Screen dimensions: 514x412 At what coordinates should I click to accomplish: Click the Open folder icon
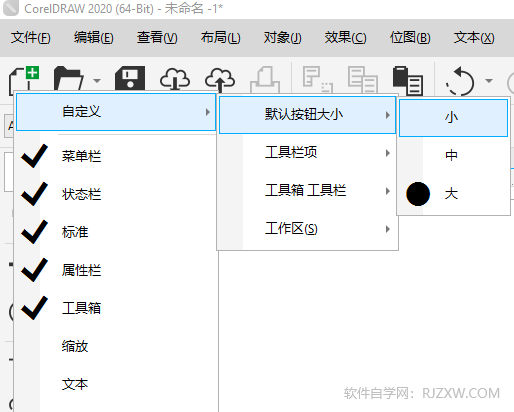[x=69, y=79]
